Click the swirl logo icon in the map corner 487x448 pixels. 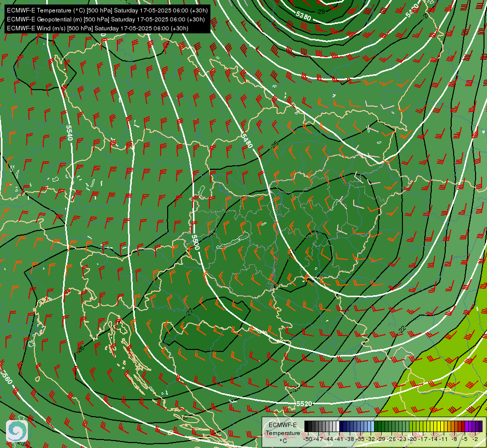pos(17,431)
